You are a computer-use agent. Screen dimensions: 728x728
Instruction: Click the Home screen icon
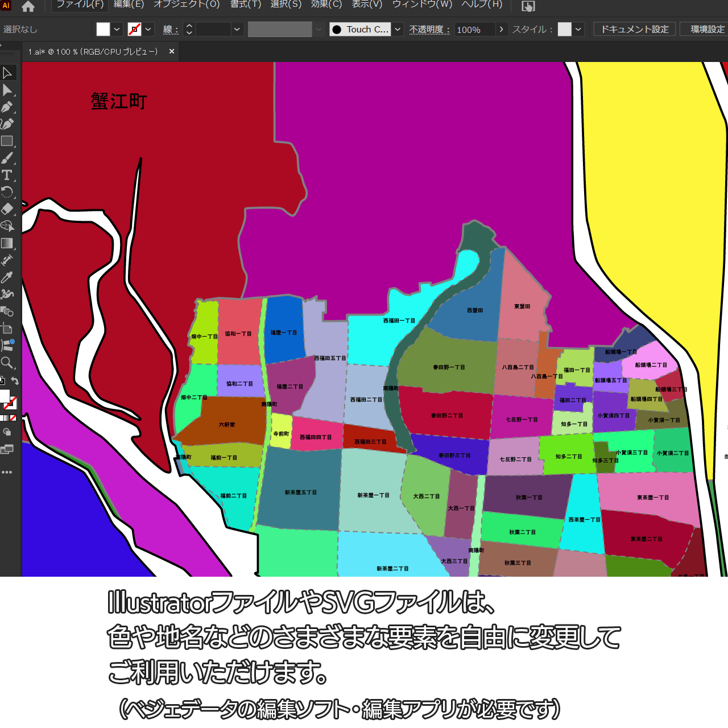tap(28, 6)
